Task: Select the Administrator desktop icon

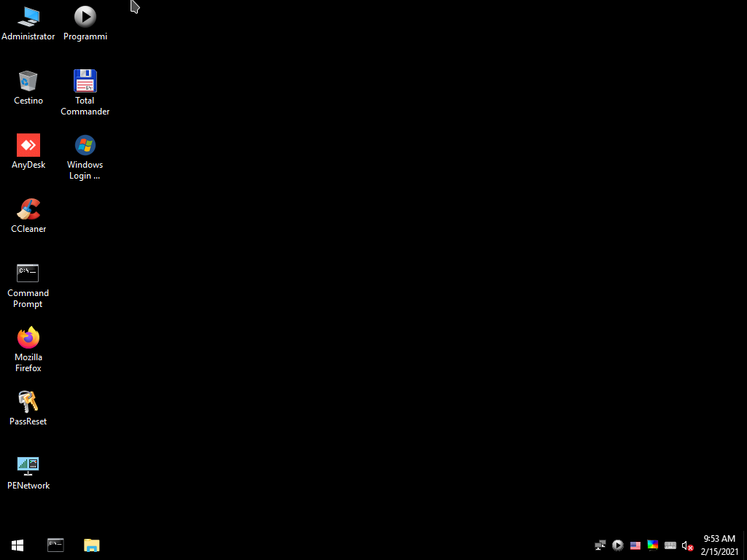Action: tap(28, 24)
